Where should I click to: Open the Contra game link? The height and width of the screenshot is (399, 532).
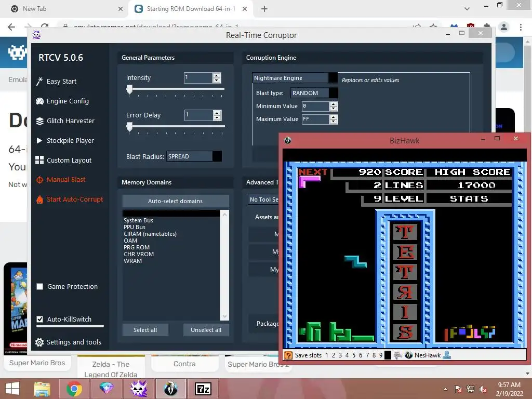184,364
